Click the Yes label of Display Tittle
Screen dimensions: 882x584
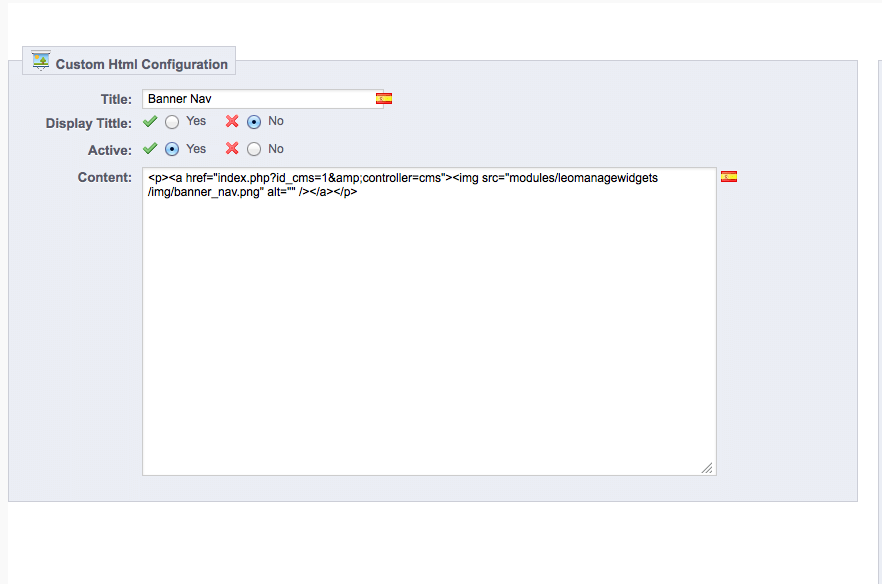click(196, 121)
